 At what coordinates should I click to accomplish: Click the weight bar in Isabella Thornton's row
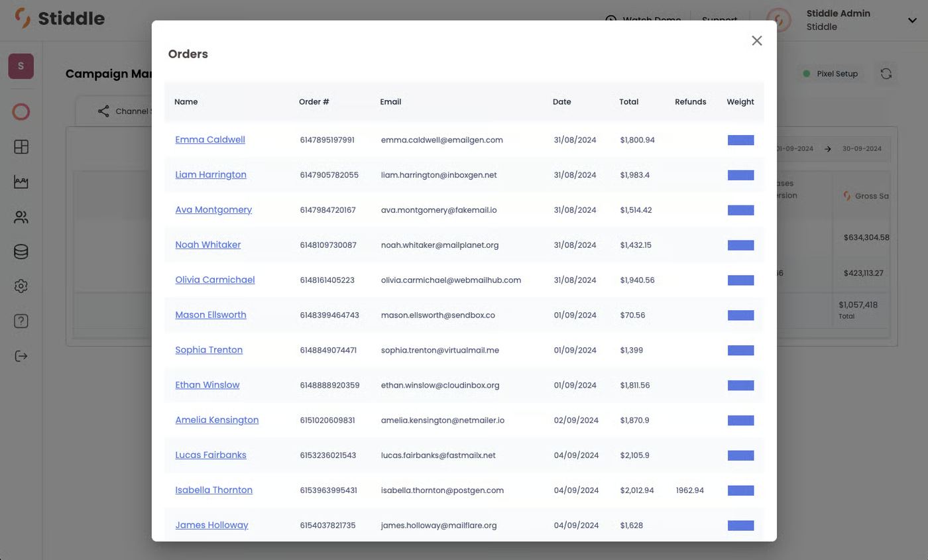click(x=740, y=490)
